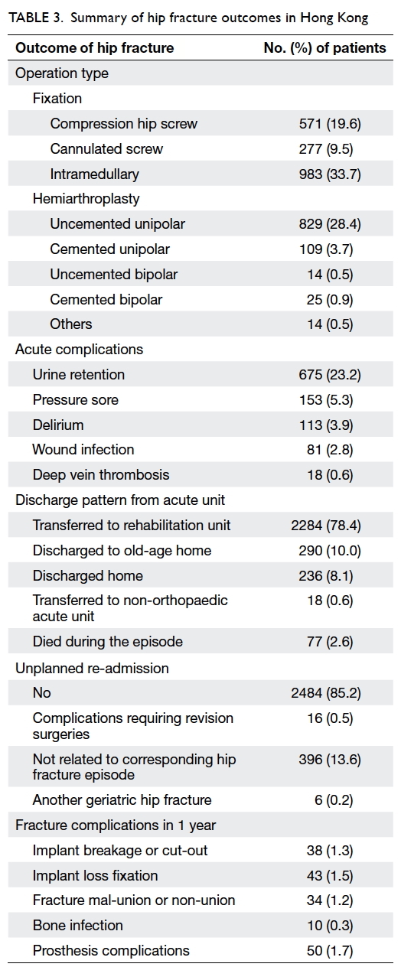Click the 'Hemiarthroplasty' subheading
The image size is (401, 980).
[86, 199]
